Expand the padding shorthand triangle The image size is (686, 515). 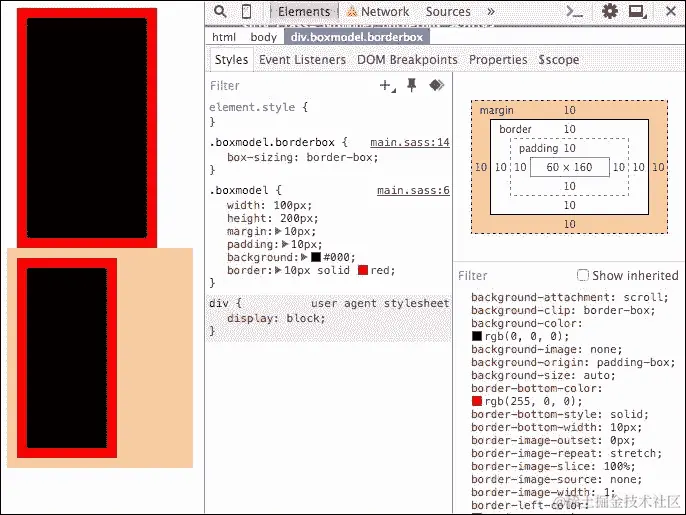point(285,244)
